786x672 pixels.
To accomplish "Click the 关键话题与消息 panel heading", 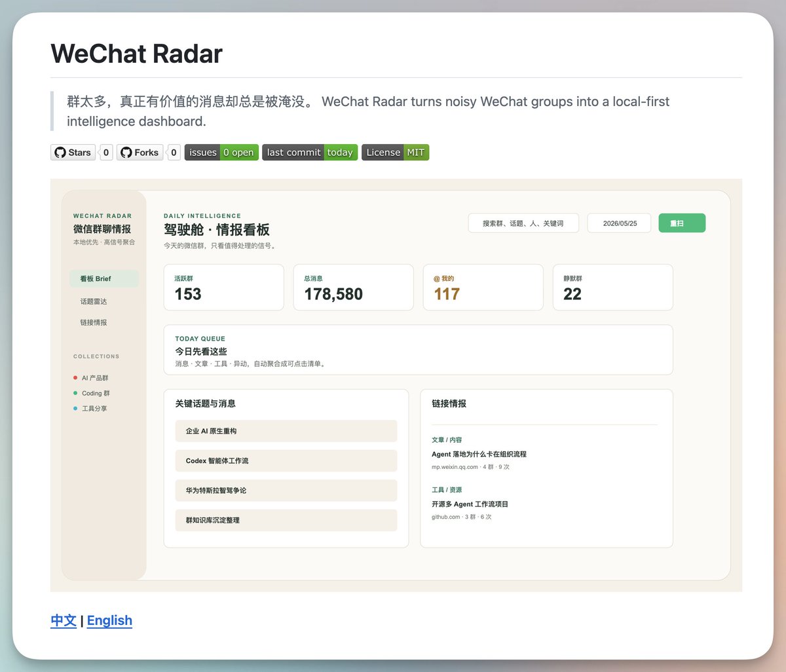I will 205,403.
